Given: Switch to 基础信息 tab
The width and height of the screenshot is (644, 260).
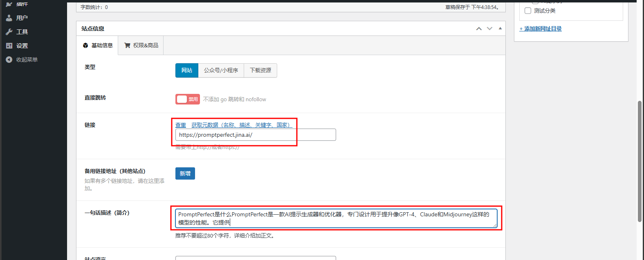Looking at the screenshot, I should (x=97, y=45).
